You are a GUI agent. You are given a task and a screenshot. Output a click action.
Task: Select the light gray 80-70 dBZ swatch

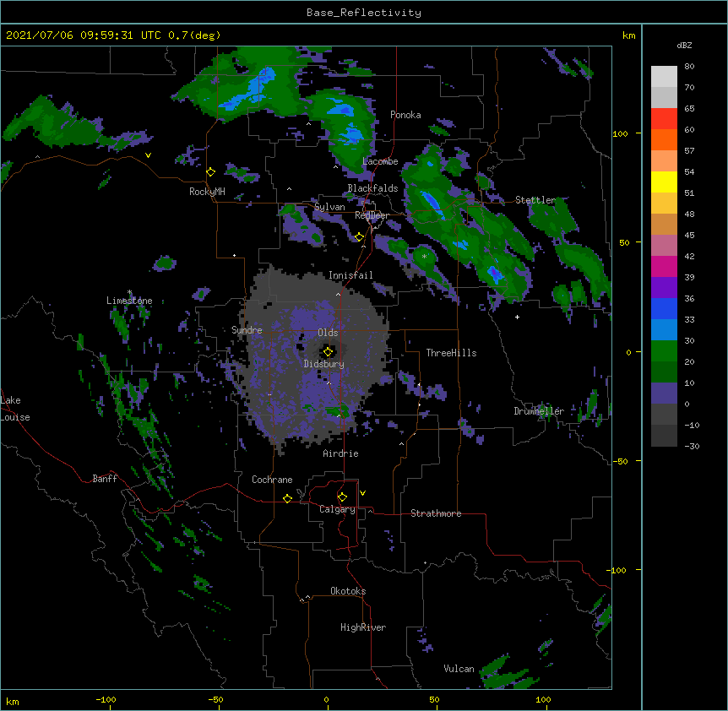664,77
